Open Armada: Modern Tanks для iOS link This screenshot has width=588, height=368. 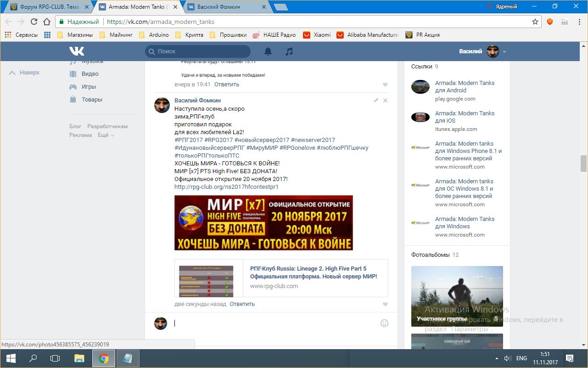(465, 117)
